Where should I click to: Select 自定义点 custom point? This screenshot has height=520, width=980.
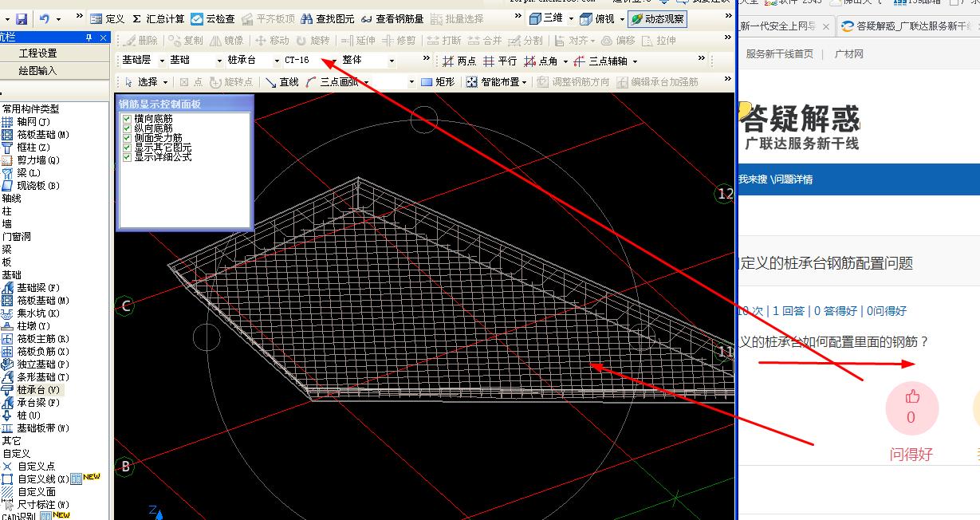[x=29, y=466]
